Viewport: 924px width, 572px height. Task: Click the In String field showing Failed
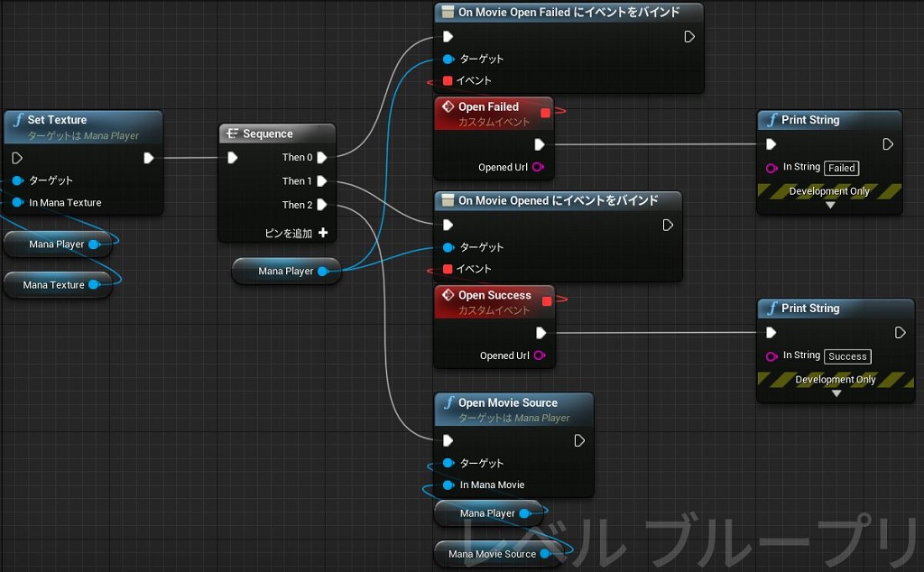[841, 168]
